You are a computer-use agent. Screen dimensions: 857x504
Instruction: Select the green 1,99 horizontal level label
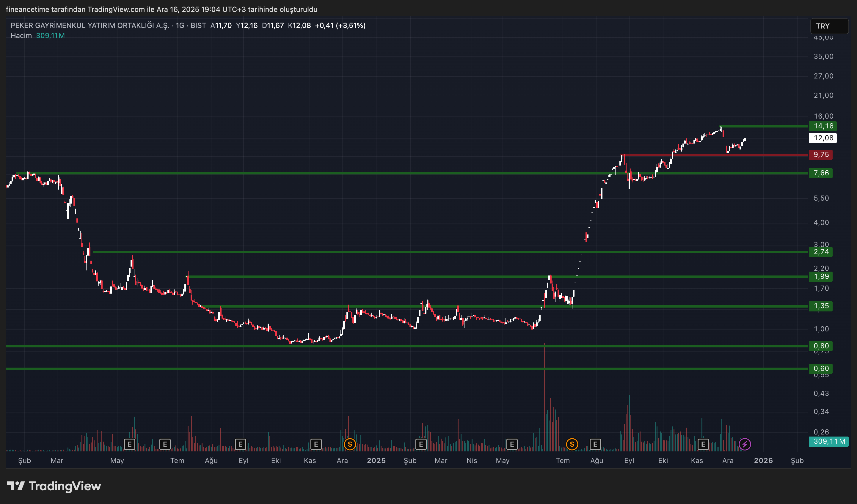(821, 276)
